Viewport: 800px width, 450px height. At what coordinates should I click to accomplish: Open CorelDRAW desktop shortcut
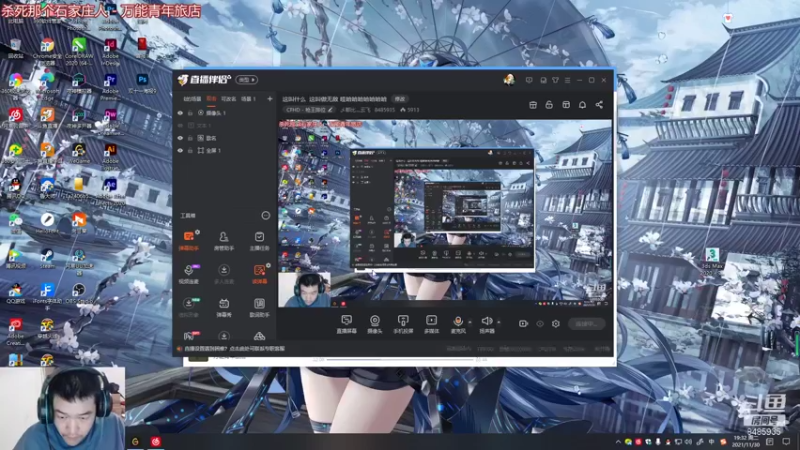pyautogui.click(x=79, y=51)
